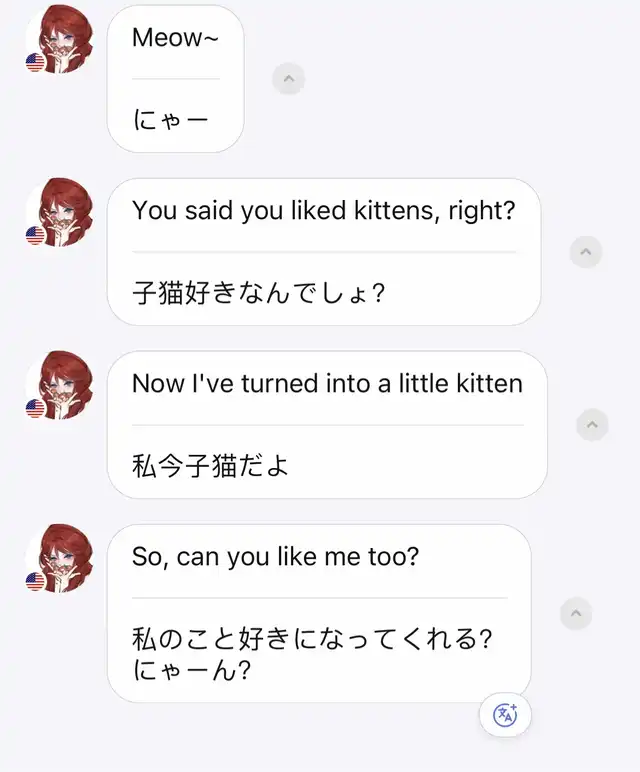Image resolution: width=640 pixels, height=772 pixels.
Task: Select the "私のこと好きになってくれる?" translation text
Action: pos(312,639)
